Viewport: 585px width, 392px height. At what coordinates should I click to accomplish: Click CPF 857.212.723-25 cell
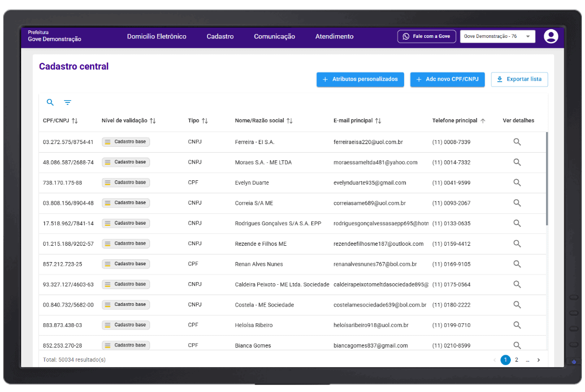click(x=62, y=264)
